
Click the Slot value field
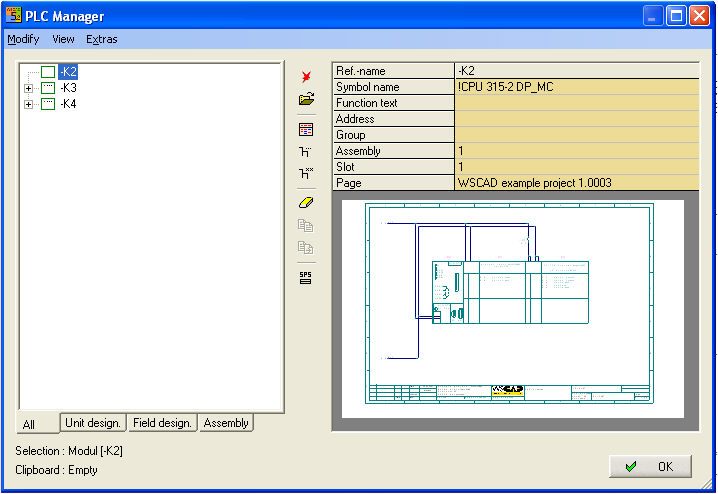577,167
